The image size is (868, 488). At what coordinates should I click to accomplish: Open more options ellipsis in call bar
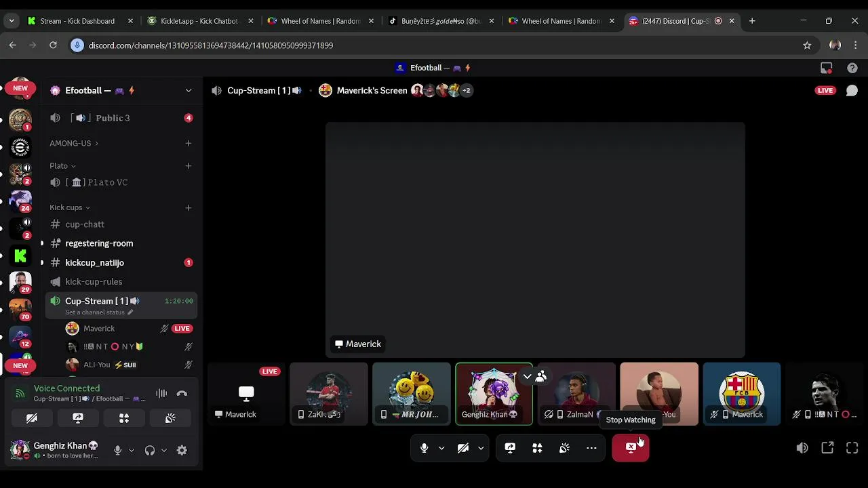pos(591,448)
